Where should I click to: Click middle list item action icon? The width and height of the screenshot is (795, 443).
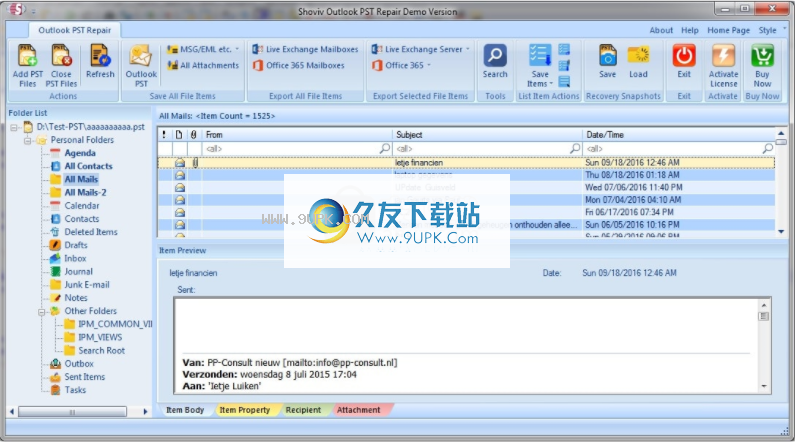point(564,65)
